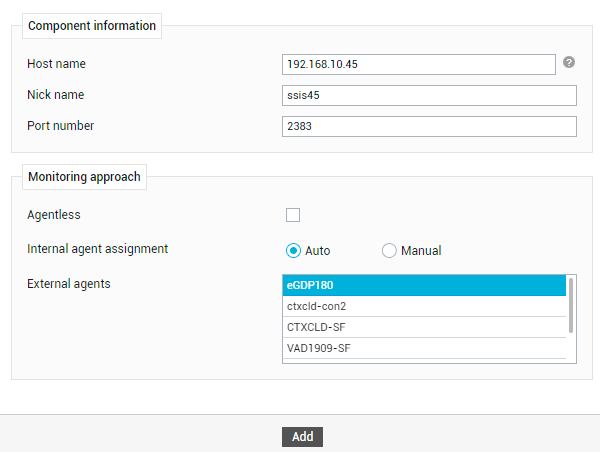Select Auto internal agent assignment
This screenshot has width=600, height=452.
(293, 251)
